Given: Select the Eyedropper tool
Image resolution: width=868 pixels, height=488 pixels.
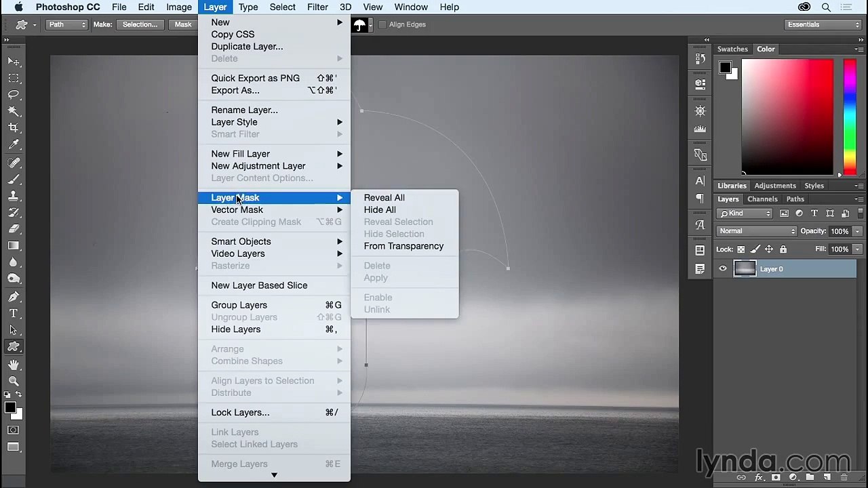Looking at the screenshot, I should [x=14, y=144].
